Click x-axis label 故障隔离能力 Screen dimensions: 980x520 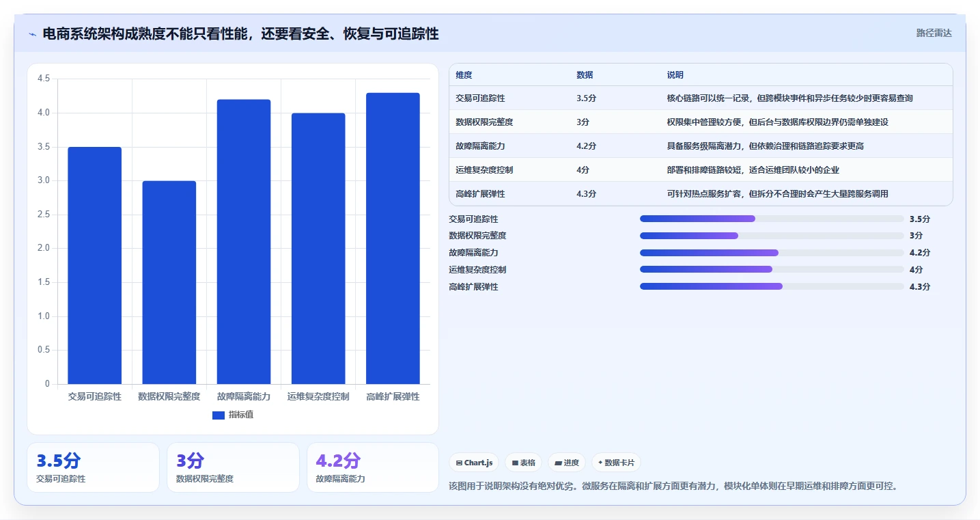[244, 397]
